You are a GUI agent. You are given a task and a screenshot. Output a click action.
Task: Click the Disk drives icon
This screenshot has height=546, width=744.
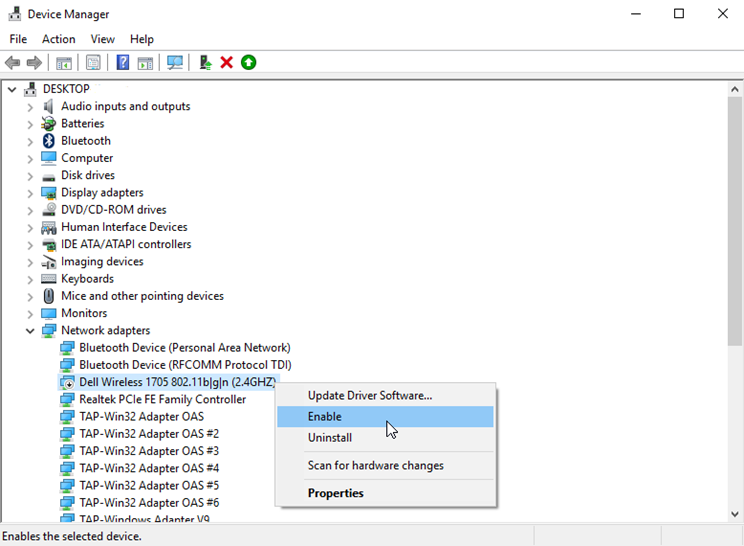pyautogui.click(x=48, y=177)
